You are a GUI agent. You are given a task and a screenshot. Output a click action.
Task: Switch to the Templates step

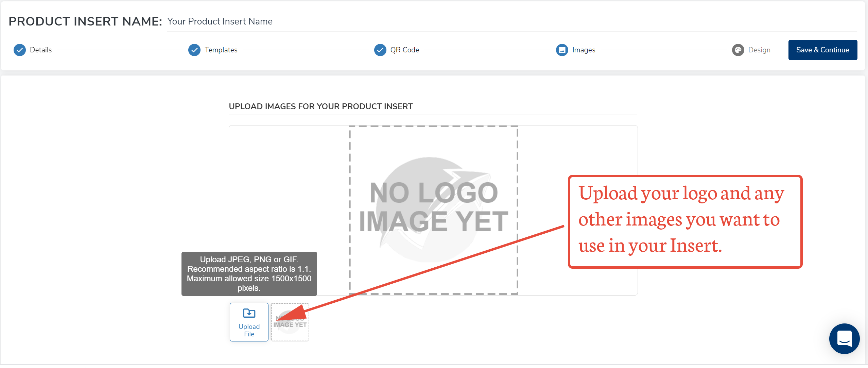click(221, 50)
